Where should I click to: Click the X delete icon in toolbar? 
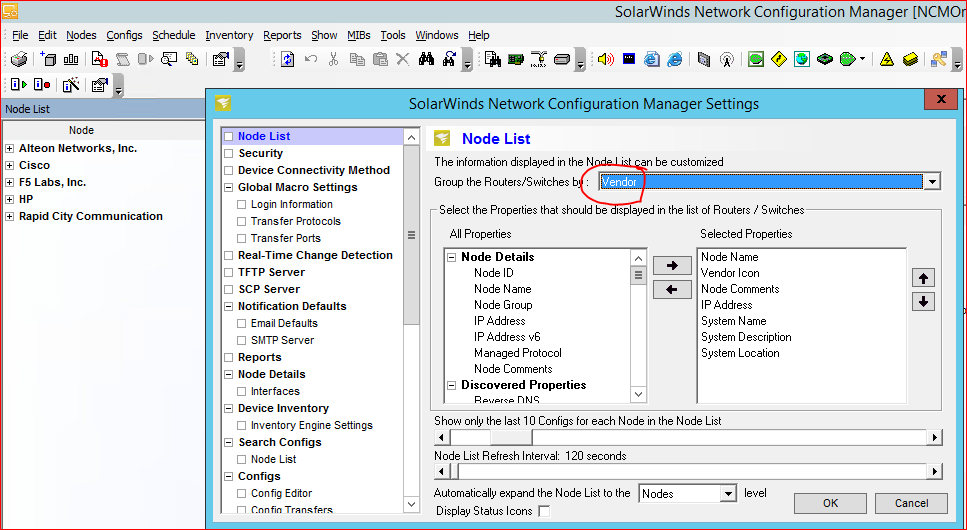click(403, 59)
